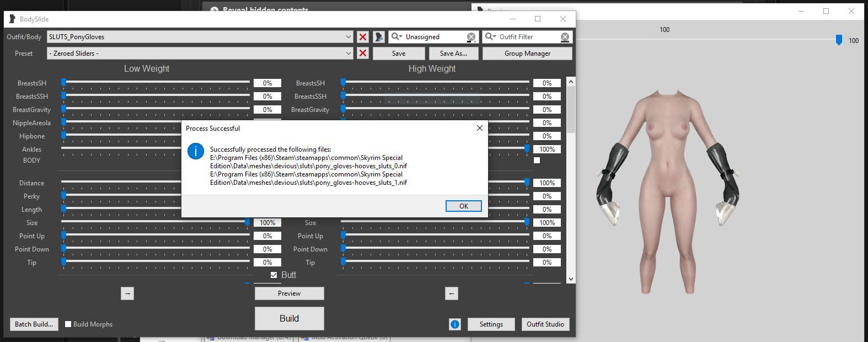868x342 pixels.
Task: Delete the SLUTS_PonyGloves outfit with red X
Action: tap(363, 37)
